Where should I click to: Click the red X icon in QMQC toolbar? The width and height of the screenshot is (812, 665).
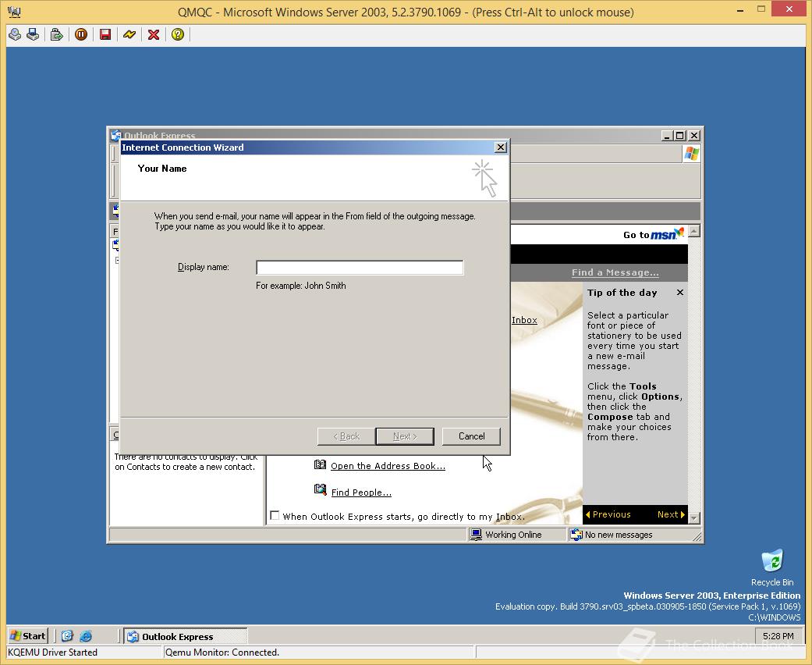coord(154,34)
